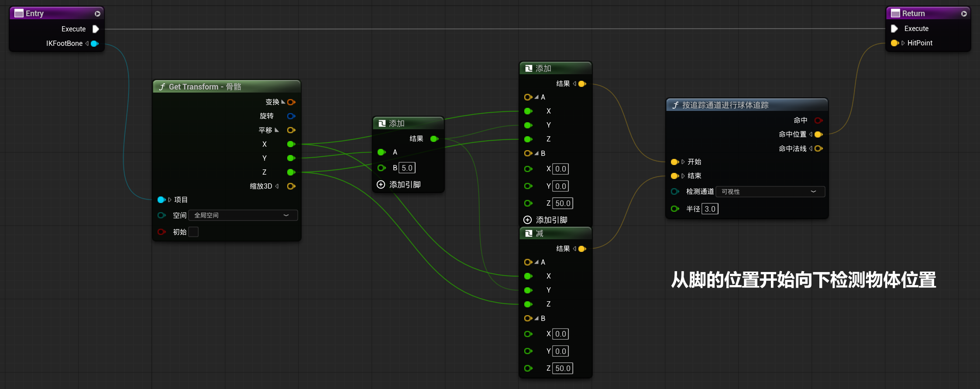Collapse 变换 split pin triangle

pos(283,102)
